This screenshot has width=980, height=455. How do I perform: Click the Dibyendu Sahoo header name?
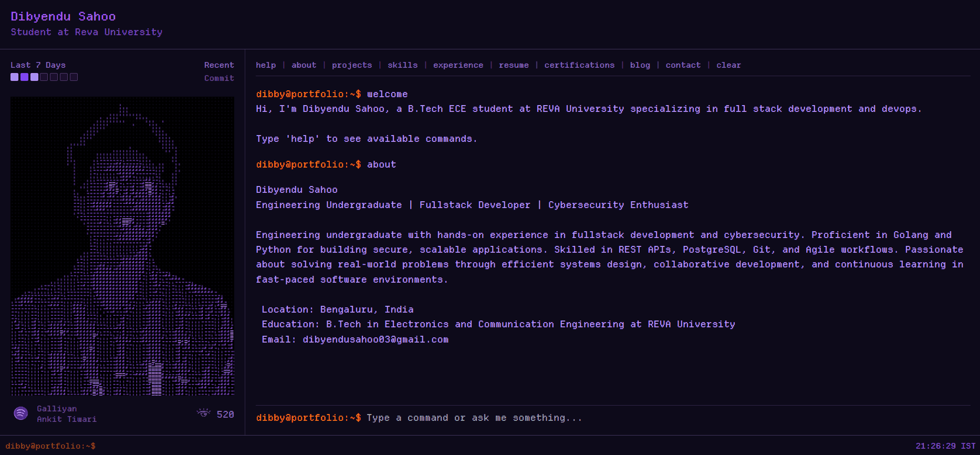tap(63, 17)
